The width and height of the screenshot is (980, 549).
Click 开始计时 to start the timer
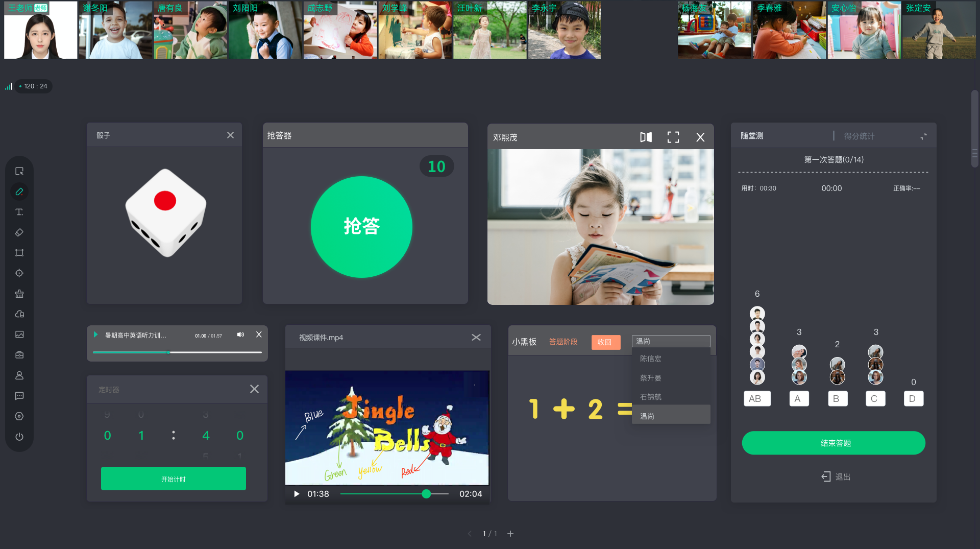[x=174, y=479]
